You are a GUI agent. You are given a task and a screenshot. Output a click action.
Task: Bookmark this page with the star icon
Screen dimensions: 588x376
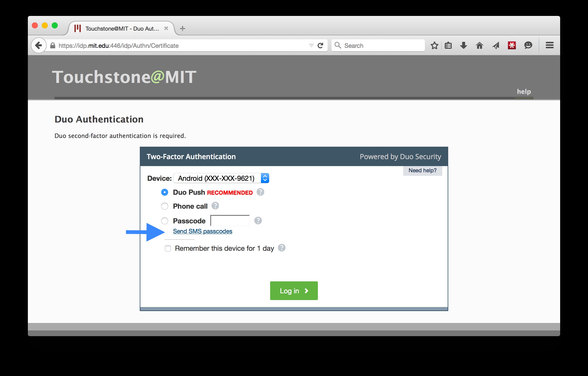click(x=434, y=46)
